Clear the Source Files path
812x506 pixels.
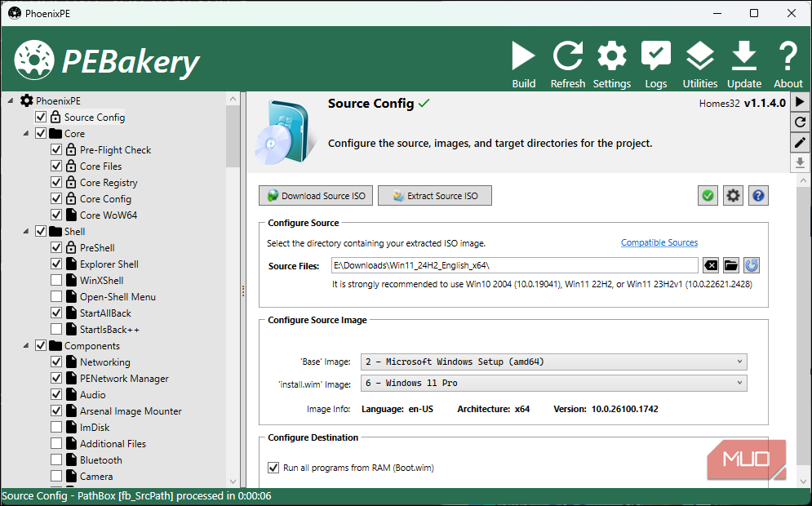(x=711, y=266)
